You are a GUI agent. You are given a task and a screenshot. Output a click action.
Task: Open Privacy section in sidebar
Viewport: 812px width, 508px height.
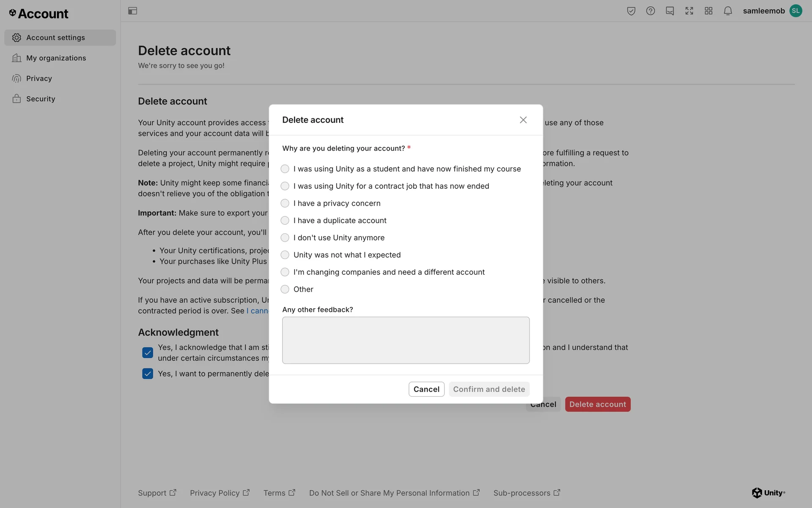[39, 78]
